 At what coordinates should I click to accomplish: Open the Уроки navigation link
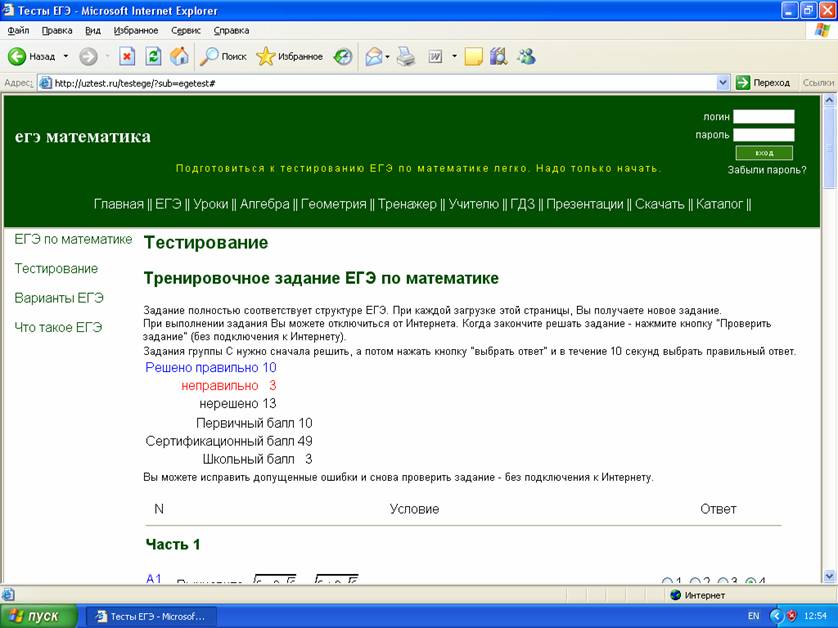click(x=211, y=204)
